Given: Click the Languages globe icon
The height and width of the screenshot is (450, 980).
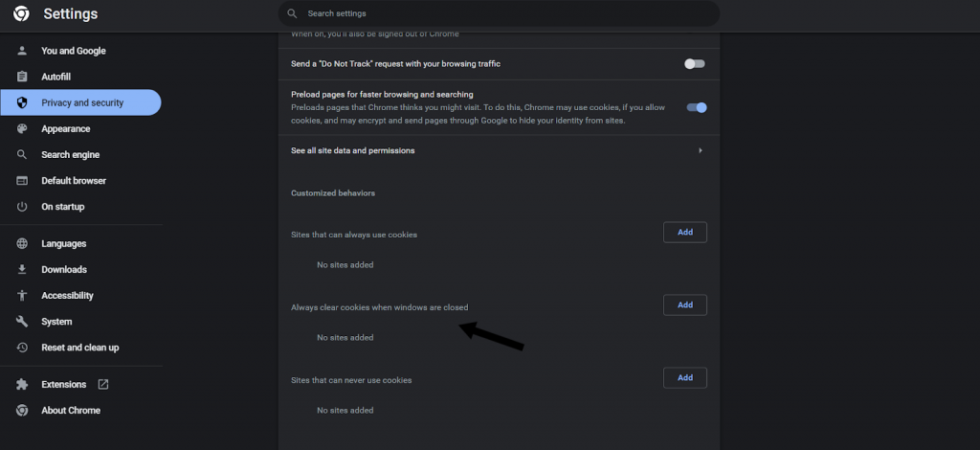Looking at the screenshot, I should [x=22, y=244].
